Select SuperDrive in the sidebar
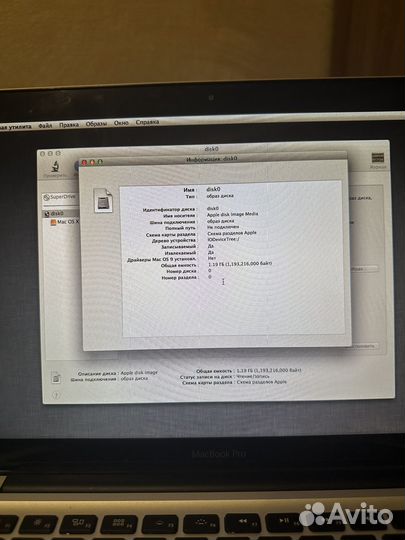Viewport: 405px width, 540px height. click(x=61, y=197)
